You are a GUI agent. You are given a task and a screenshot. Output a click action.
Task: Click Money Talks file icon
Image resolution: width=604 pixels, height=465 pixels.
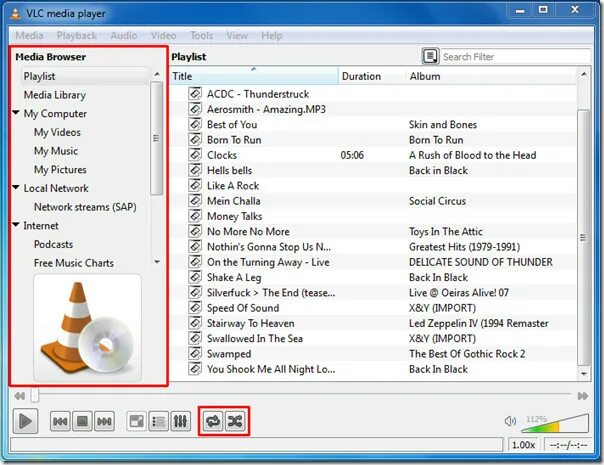click(195, 216)
